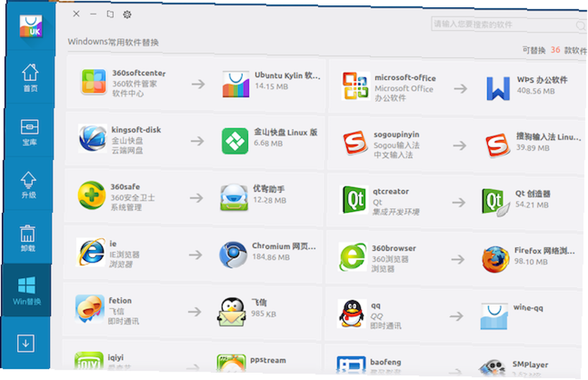
Task: Click the 54.21 MB size text
Action: (x=532, y=205)
